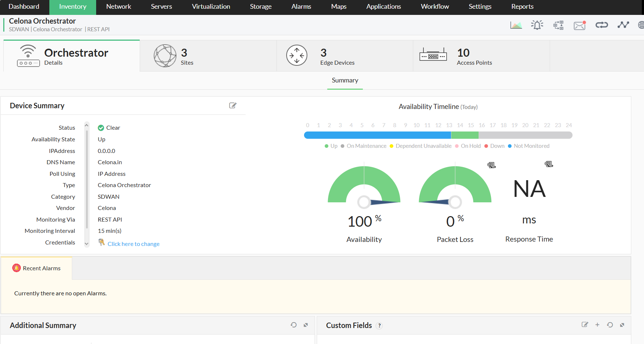Add a new custom field plus icon
The image size is (644, 344).
pos(597,324)
